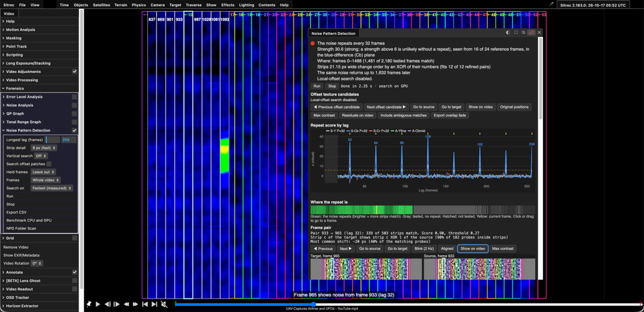Unpin the Noise Pattern Detection panel
The height and width of the screenshot is (312, 644).
point(531,33)
